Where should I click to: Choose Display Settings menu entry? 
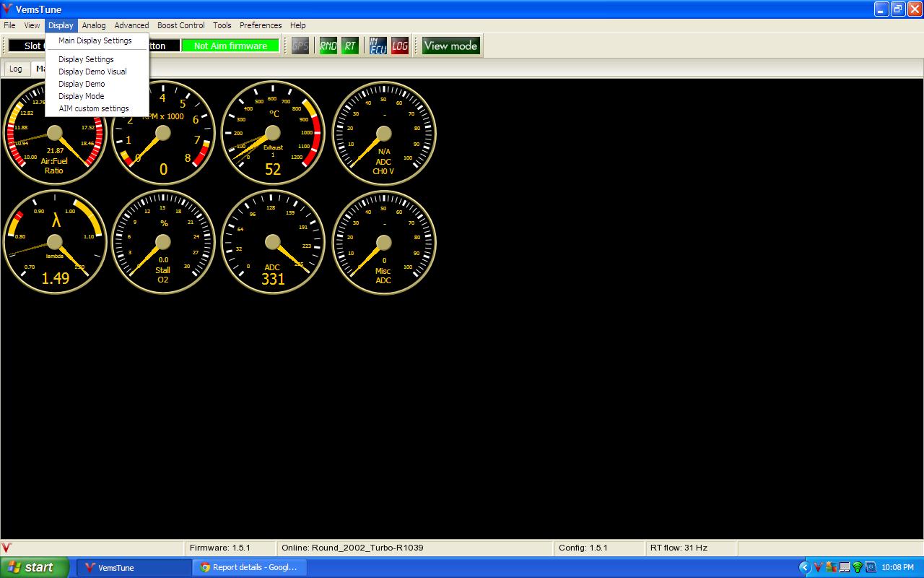pyautogui.click(x=97, y=59)
